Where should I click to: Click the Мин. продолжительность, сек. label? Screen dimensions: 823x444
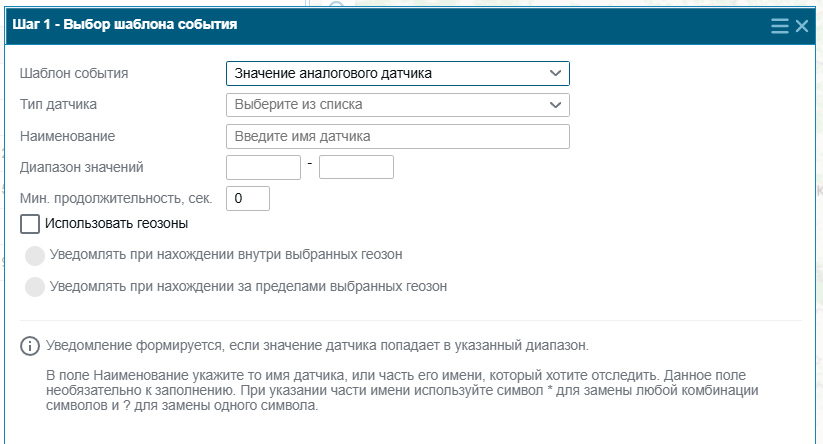tap(116, 198)
